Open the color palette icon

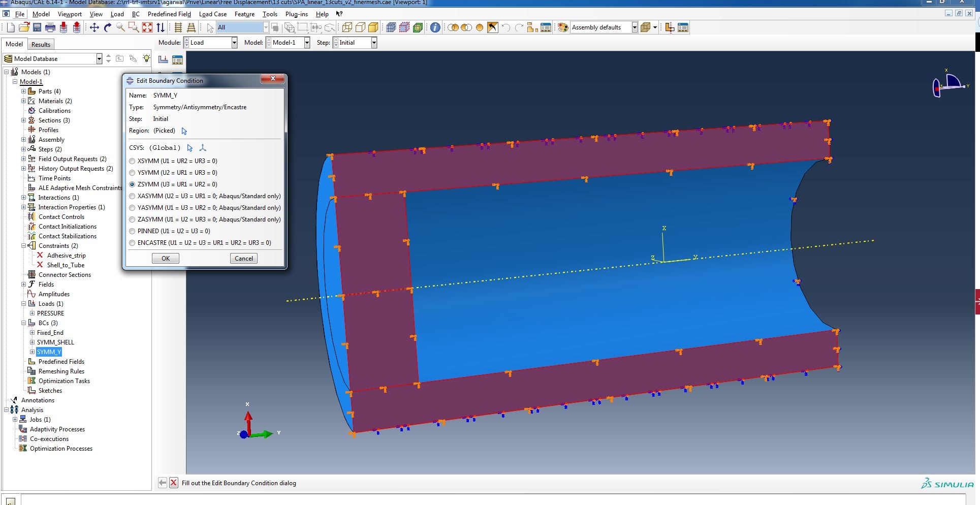pos(563,27)
